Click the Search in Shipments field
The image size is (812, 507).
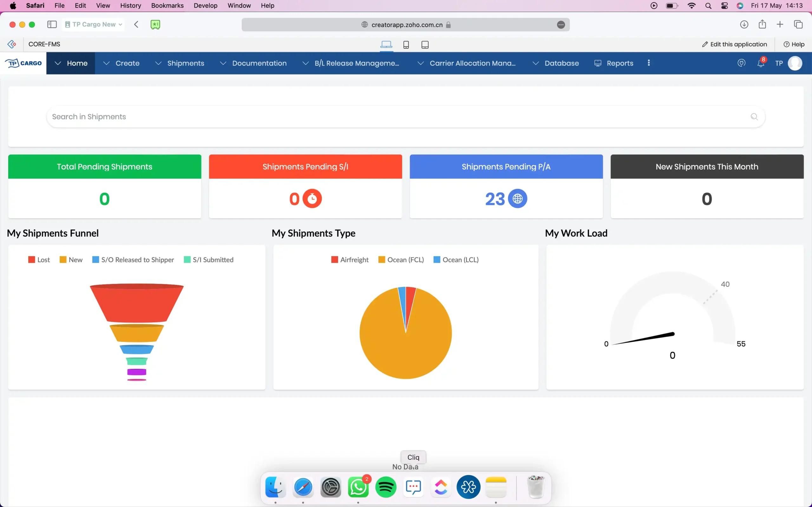tap(369, 117)
